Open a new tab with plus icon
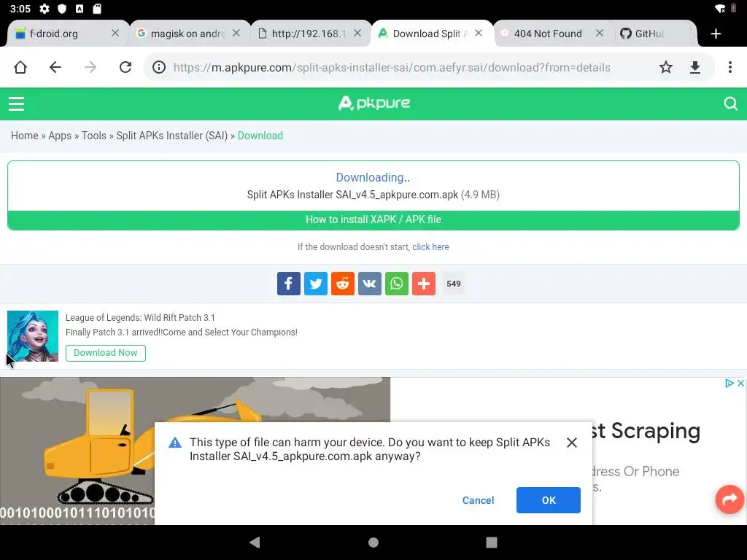This screenshot has height=560, width=747. [716, 34]
